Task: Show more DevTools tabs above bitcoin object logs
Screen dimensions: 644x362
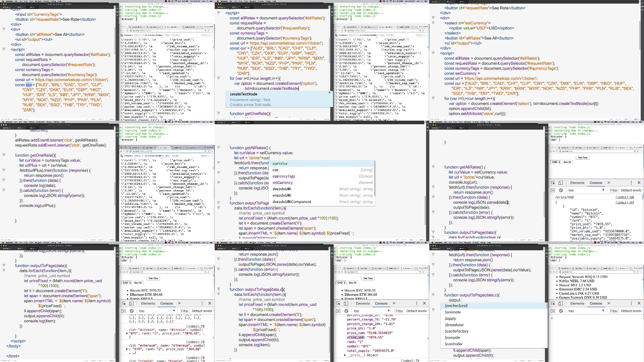Action: (x=179, y=303)
